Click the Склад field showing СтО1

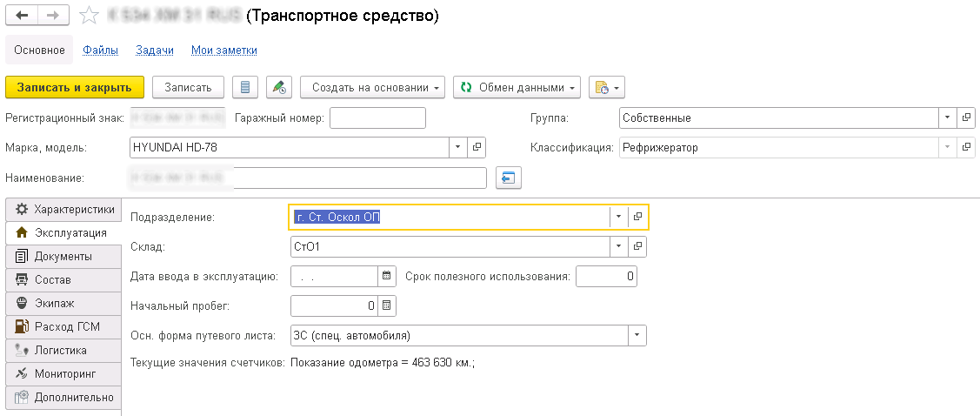click(x=450, y=246)
